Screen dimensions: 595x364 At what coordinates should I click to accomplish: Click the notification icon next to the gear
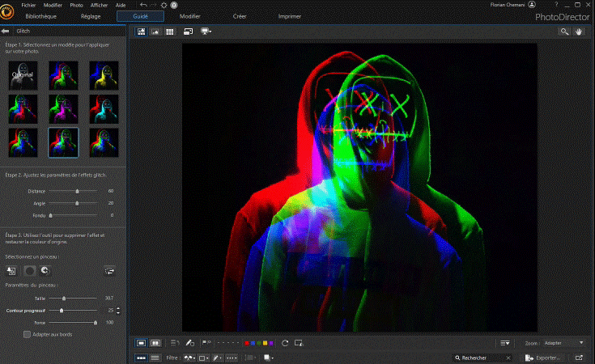[x=174, y=5]
